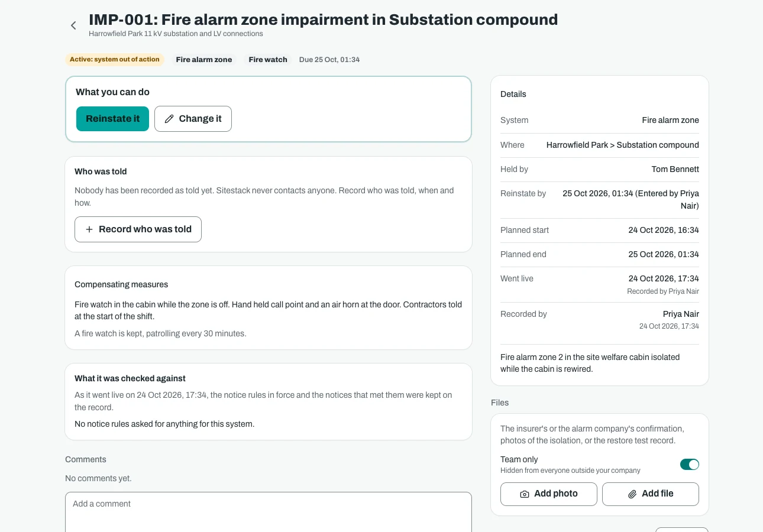Image resolution: width=763 pixels, height=532 pixels.
Task: Click the Planned start value 24 Oct 2026, 16:34
Action: point(664,230)
